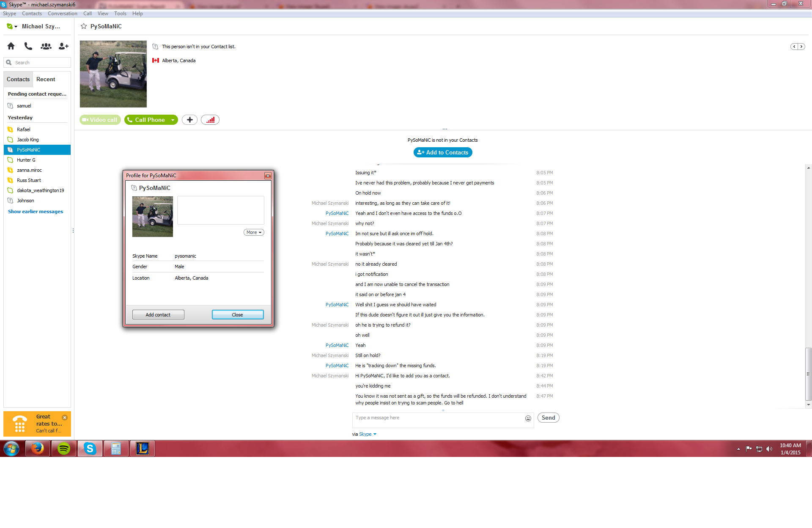The width and height of the screenshot is (812, 528).
Task: Click the create group icon
Action: point(46,46)
